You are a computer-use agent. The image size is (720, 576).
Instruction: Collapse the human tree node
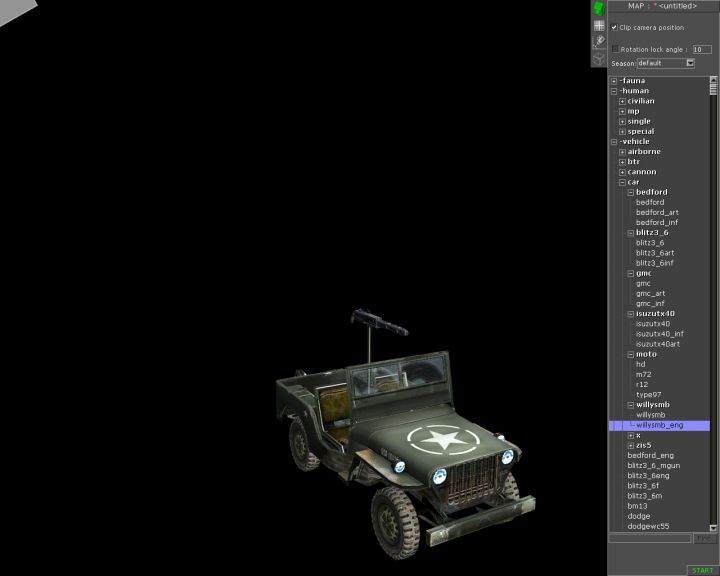tap(614, 91)
